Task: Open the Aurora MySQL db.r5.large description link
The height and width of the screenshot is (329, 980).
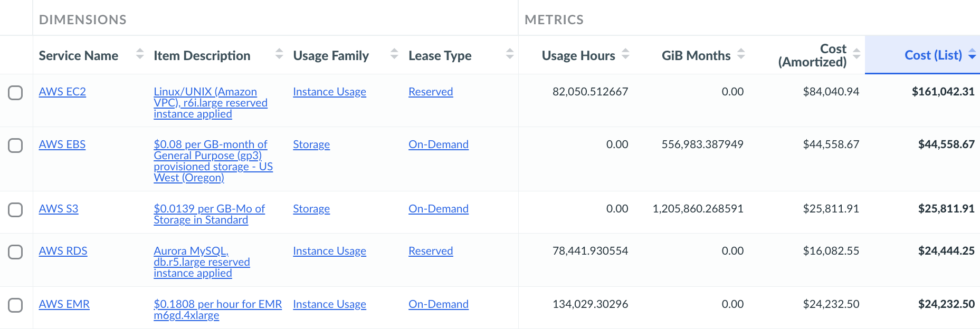Action: 202,262
